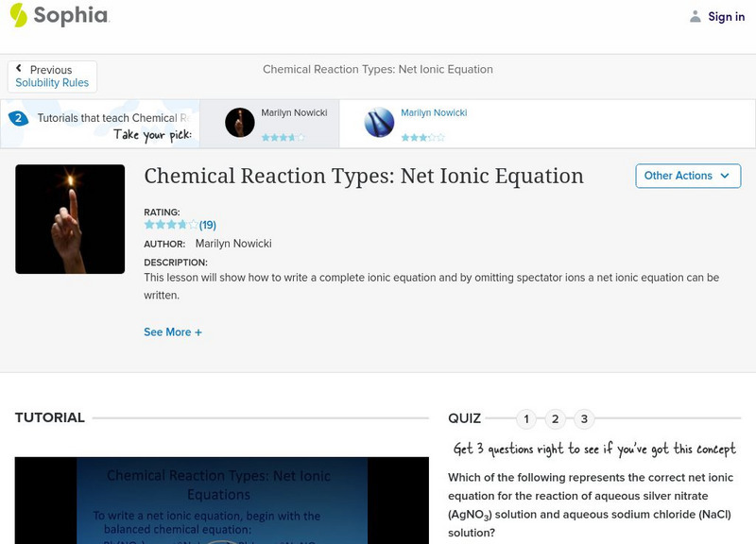Viewport: 756px width, 544px height.
Task: Open quiz step circle 2
Action: [556, 416]
